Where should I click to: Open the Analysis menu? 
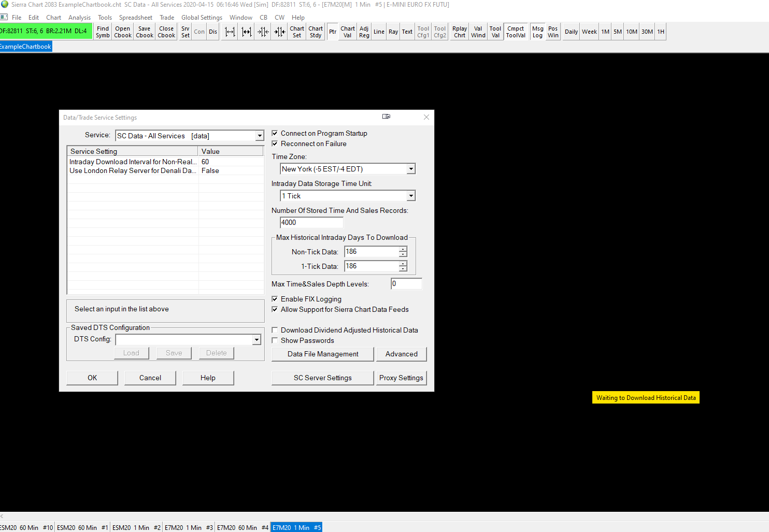79,18
